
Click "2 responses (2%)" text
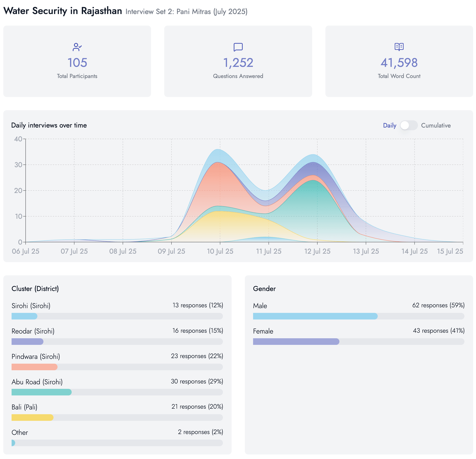click(x=200, y=432)
